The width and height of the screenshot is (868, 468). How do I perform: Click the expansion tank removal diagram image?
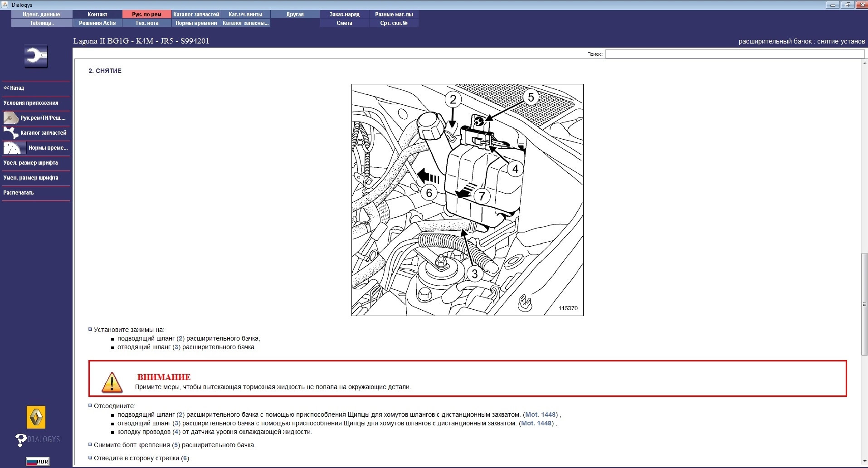point(468,200)
